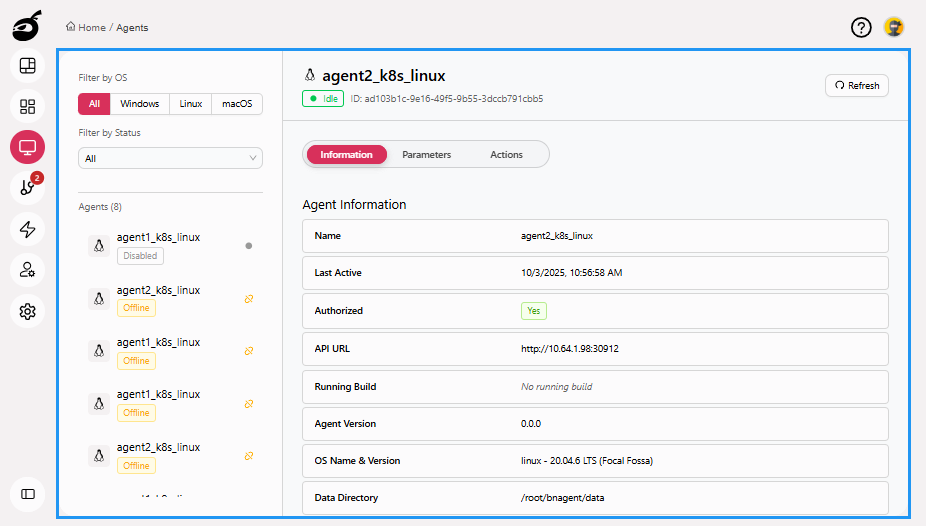926x526 pixels.
Task: Collapse the sidebar panel toggle
Action: pyautogui.click(x=28, y=494)
